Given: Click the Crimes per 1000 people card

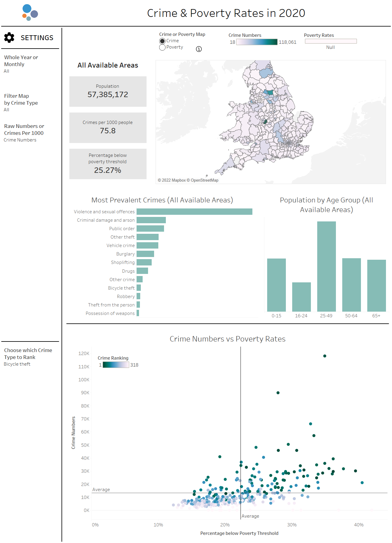Looking at the screenshot, I should point(108,128).
